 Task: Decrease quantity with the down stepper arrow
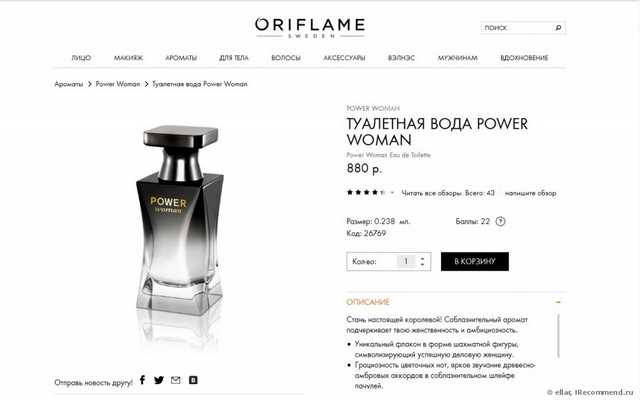422,265
